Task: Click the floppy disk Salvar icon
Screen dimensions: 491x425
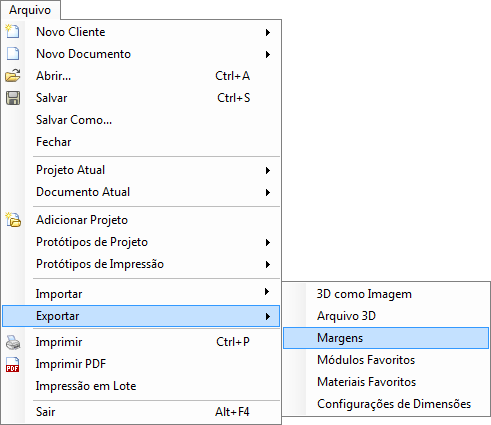Action: (x=13, y=98)
